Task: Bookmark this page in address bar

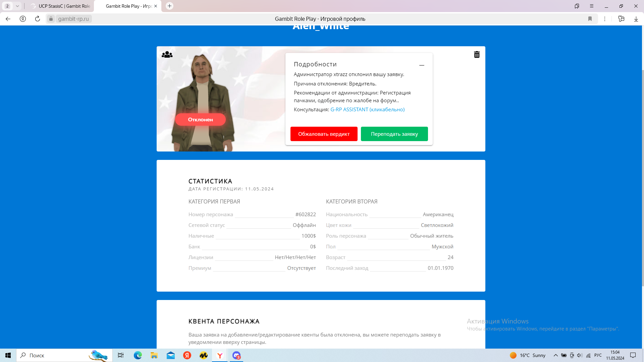Action: pos(590,19)
